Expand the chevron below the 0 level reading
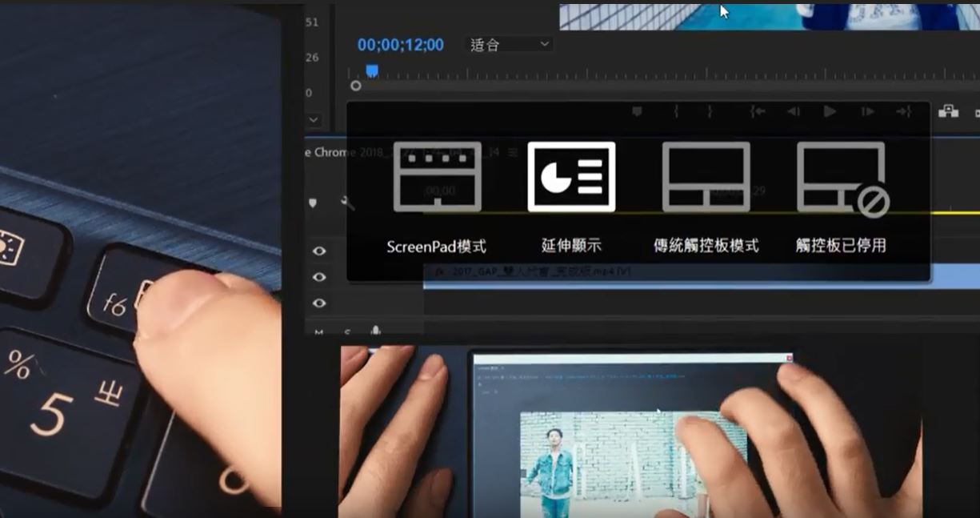The image size is (980, 518). pos(313,120)
